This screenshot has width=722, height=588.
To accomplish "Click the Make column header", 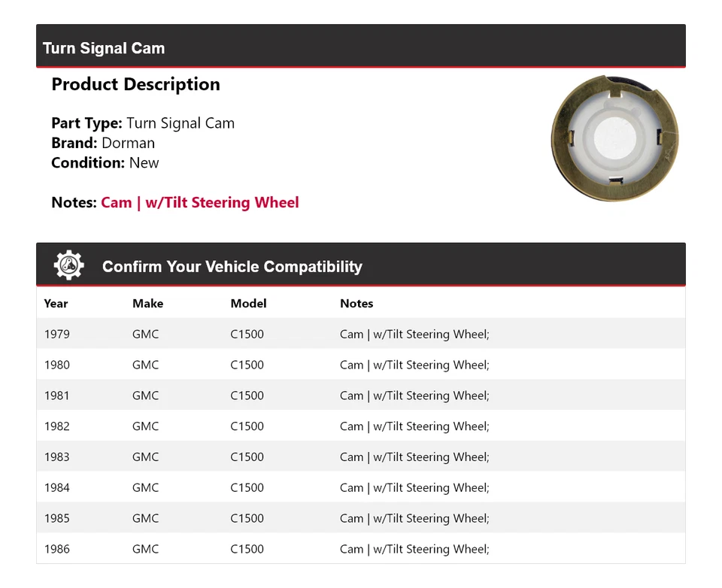I will pyautogui.click(x=148, y=304).
